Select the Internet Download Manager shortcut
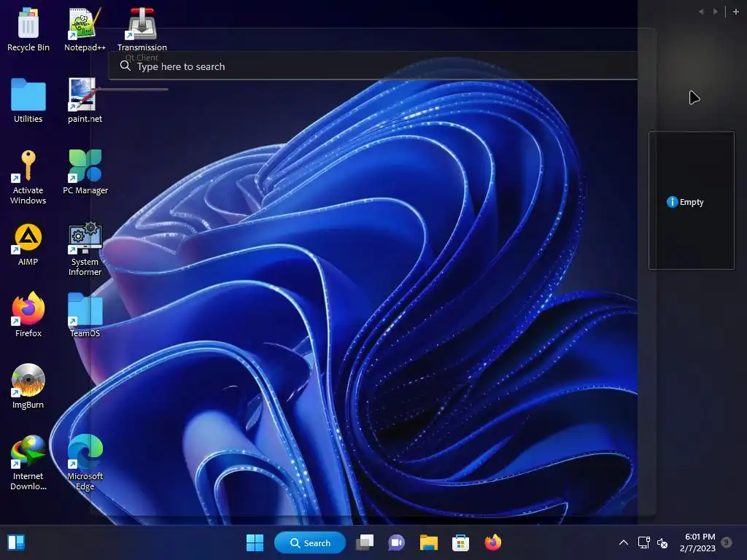This screenshot has width=747, height=560. (x=28, y=462)
